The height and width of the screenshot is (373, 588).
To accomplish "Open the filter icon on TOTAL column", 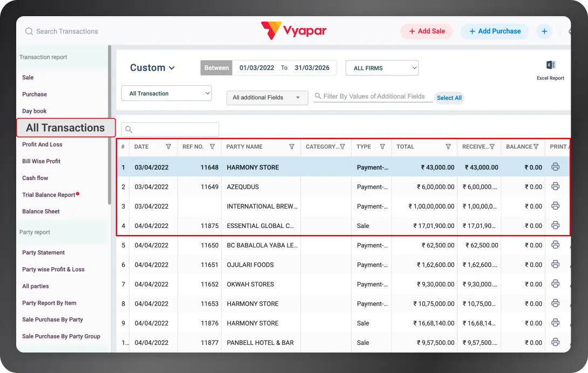I will (448, 147).
